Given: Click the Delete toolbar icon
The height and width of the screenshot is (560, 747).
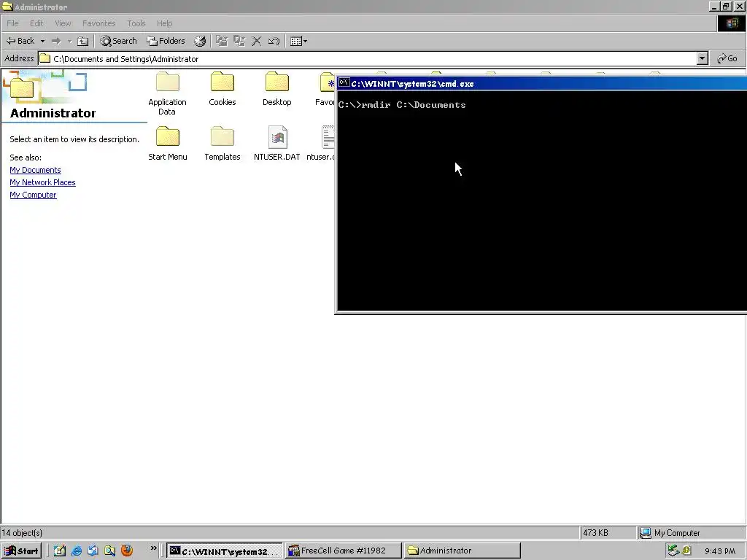Looking at the screenshot, I should click(256, 41).
